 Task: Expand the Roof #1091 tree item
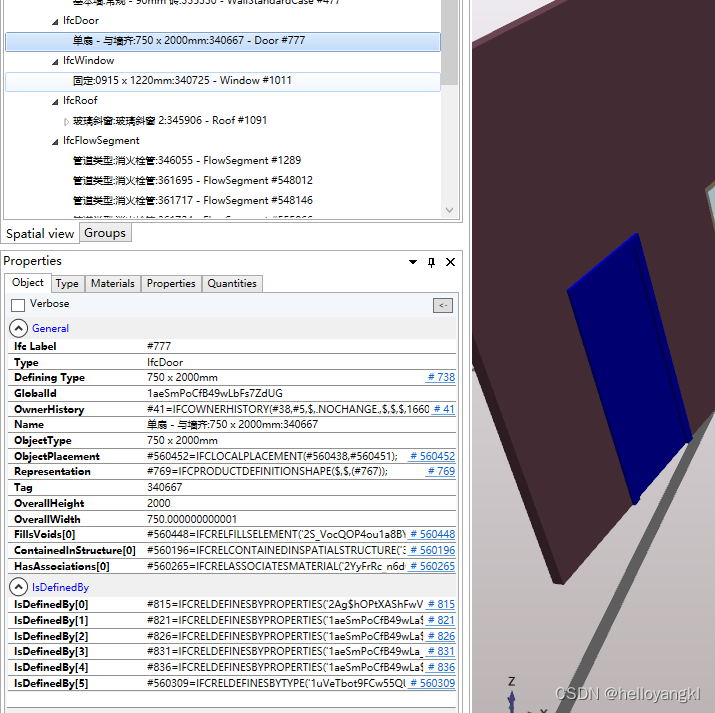67,121
